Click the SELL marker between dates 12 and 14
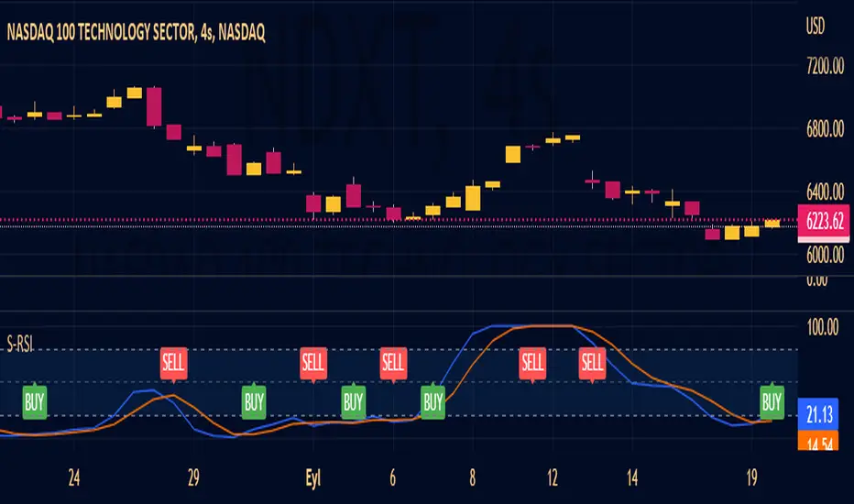This screenshot has height=504, width=854. point(593,364)
